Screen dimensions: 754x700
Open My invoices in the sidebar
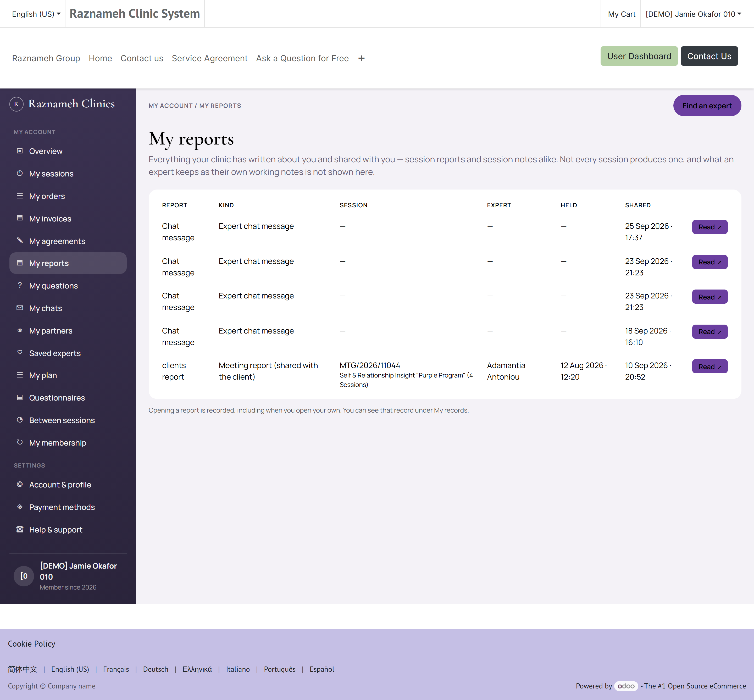(68, 219)
